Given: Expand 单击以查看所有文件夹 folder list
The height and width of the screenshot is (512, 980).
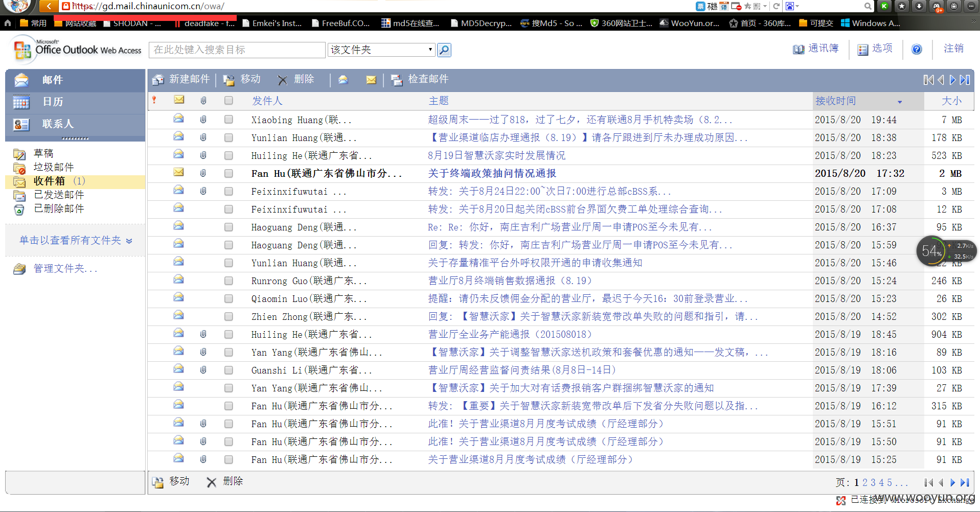Looking at the screenshot, I should click(x=76, y=240).
